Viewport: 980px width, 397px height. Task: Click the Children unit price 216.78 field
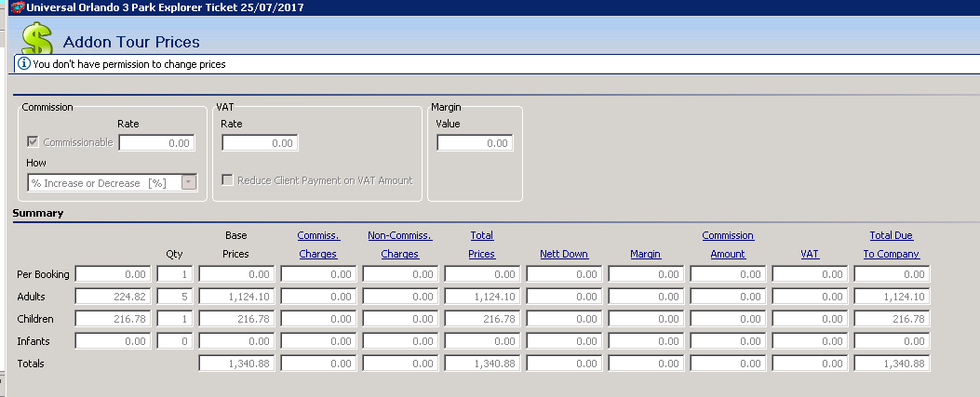pos(113,319)
